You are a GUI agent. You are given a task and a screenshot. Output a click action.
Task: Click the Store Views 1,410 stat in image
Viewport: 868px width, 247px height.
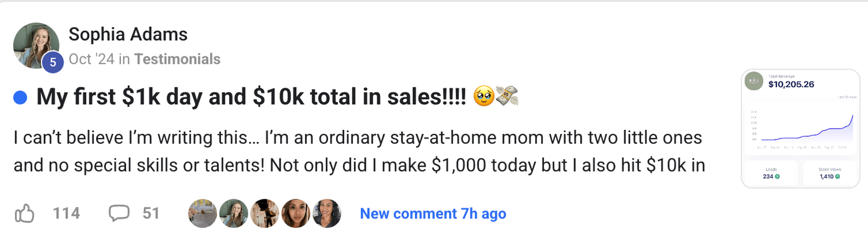point(830,173)
